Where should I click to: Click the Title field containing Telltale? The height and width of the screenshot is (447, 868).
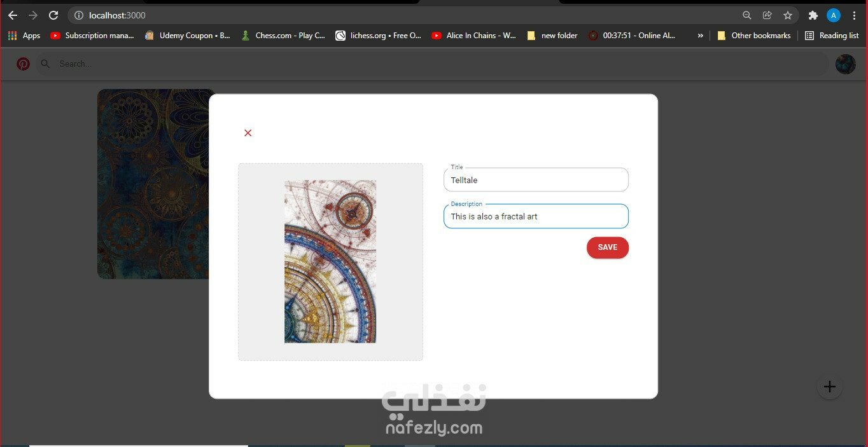[535, 180]
